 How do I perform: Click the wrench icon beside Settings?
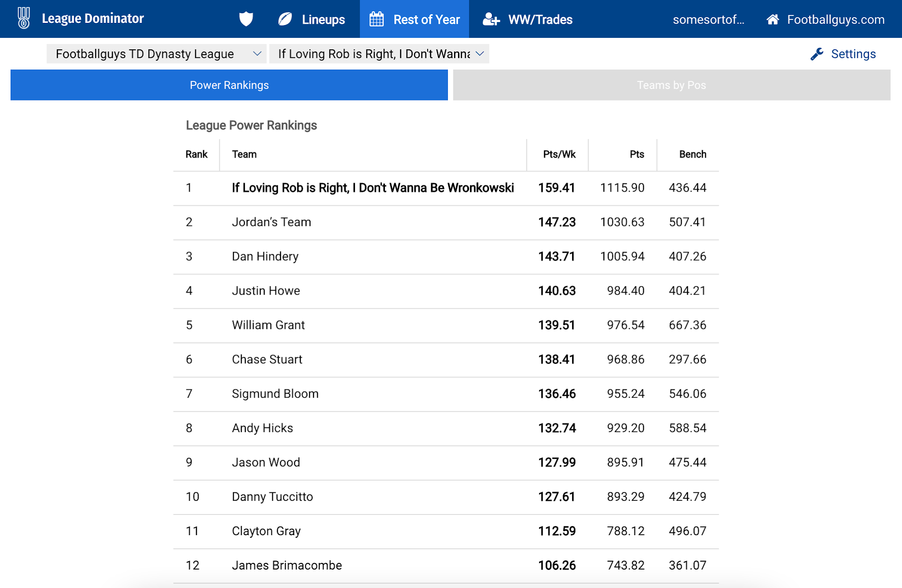point(817,54)
